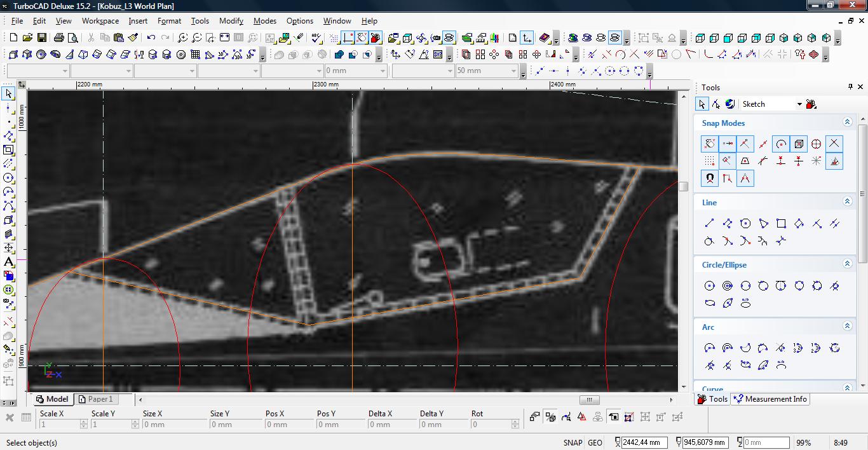Choose the first Arc tool
The height and width of the screenshot is (450, 868).
click(x=710, y=348)
